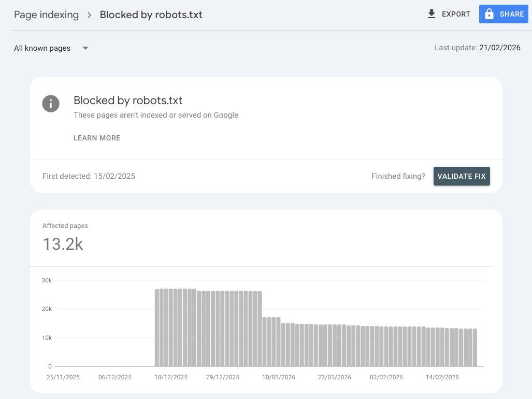Click the 30k y-axis label

[x=47, y=280]
